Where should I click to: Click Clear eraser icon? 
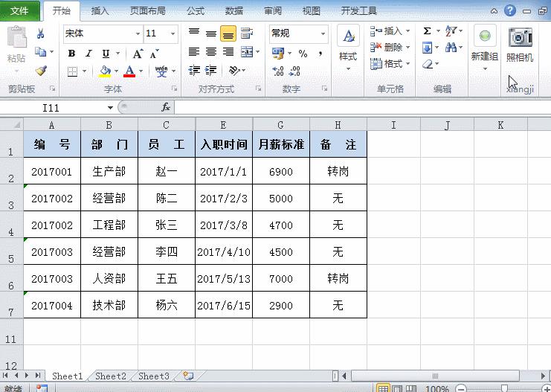(x=428, y=64)
